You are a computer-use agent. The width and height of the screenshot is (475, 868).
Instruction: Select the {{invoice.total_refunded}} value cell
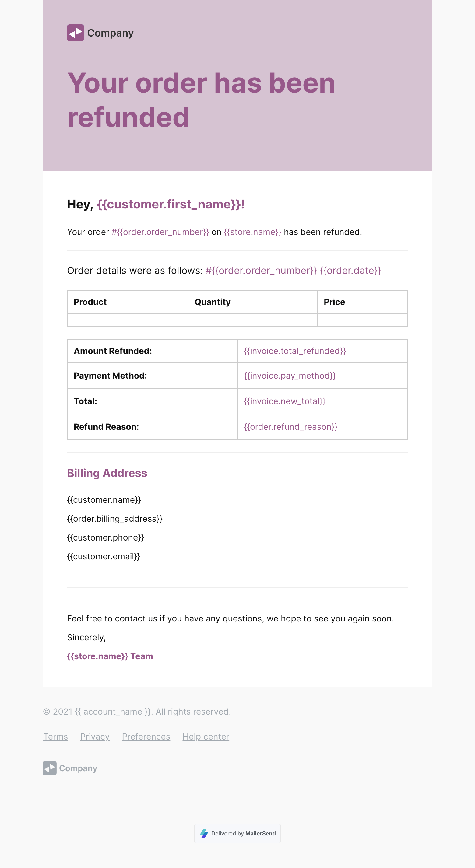[295, 351]
